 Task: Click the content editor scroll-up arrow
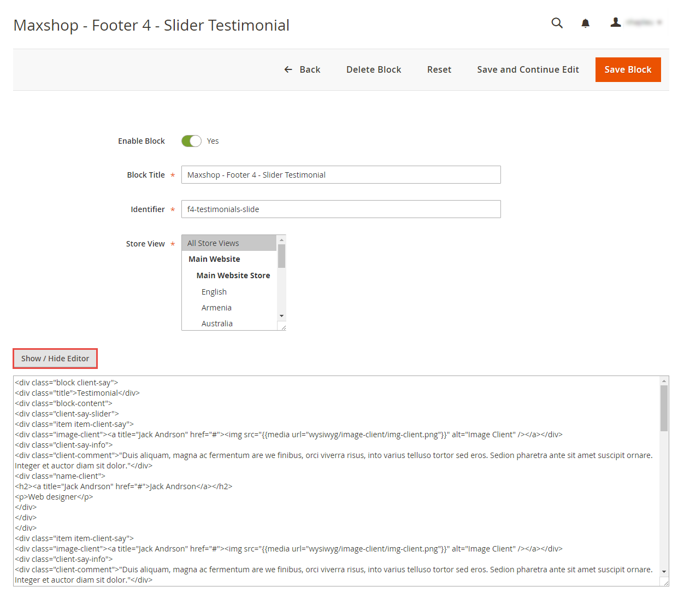point(664,381)
